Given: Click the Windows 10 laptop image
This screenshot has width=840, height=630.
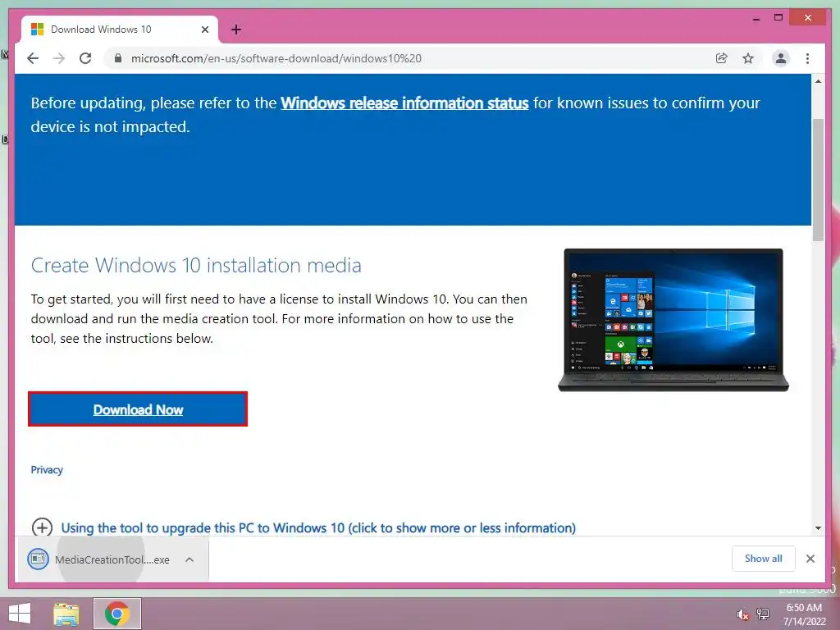Looking at the screenshot, I should 673,320.
